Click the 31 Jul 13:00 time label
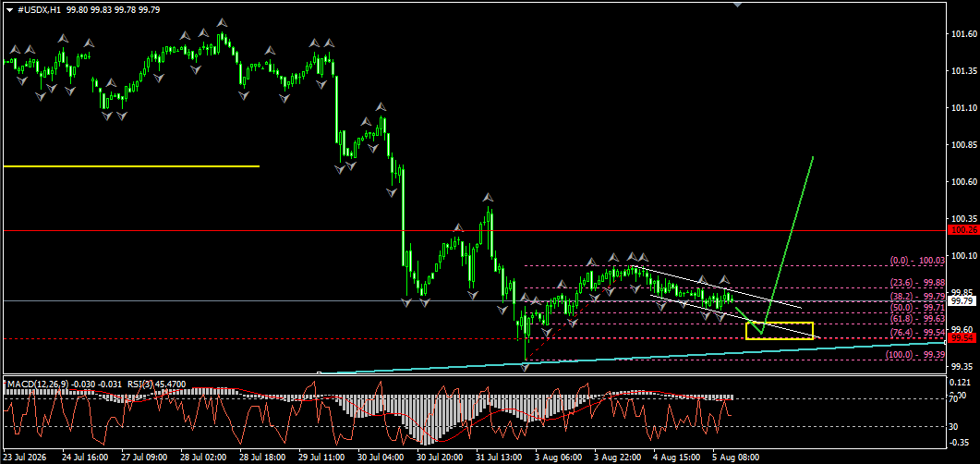 [497, 458]
